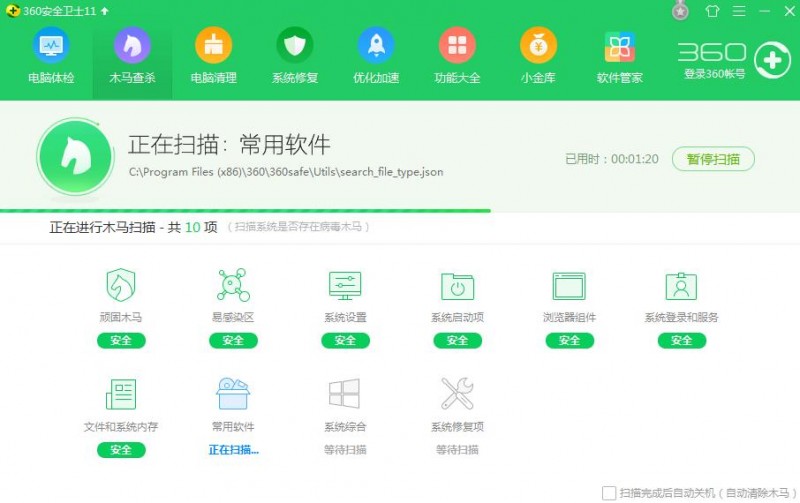Image resolution: width=800 pixels, height=503 pixels.
Task: Click the medal icon in title bar
Action: point(680,10)
